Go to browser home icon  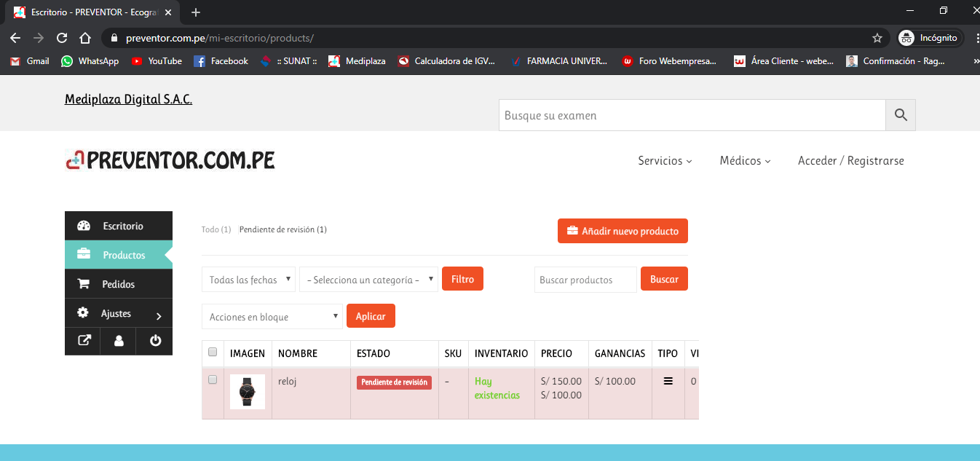click(85, 38)
